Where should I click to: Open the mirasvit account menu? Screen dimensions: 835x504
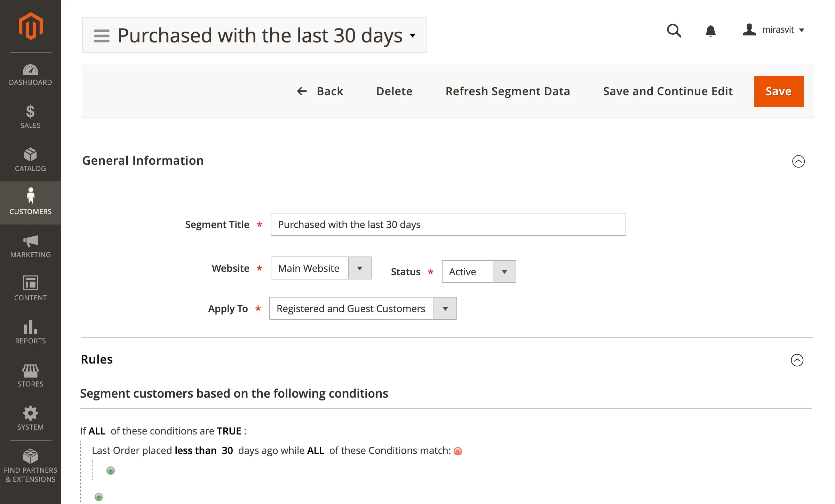(x=773, y=30)
